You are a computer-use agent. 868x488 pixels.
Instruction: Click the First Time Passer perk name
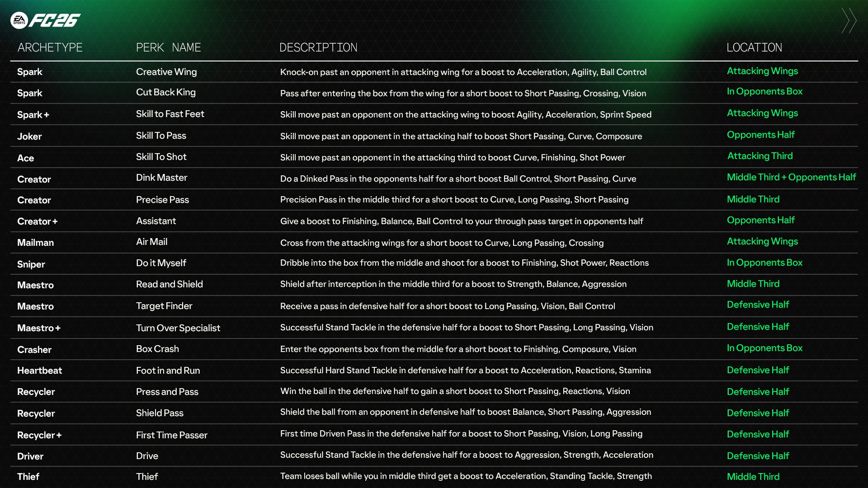172,435
